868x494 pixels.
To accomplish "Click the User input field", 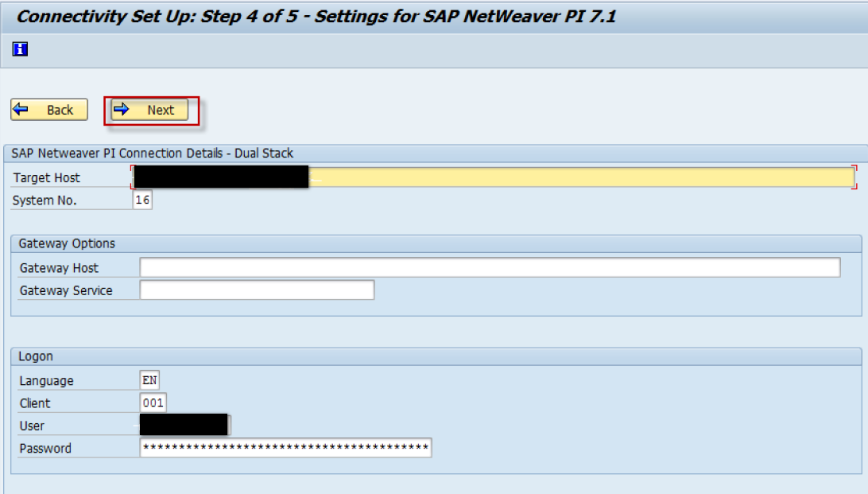I will (x=185, y=426).
